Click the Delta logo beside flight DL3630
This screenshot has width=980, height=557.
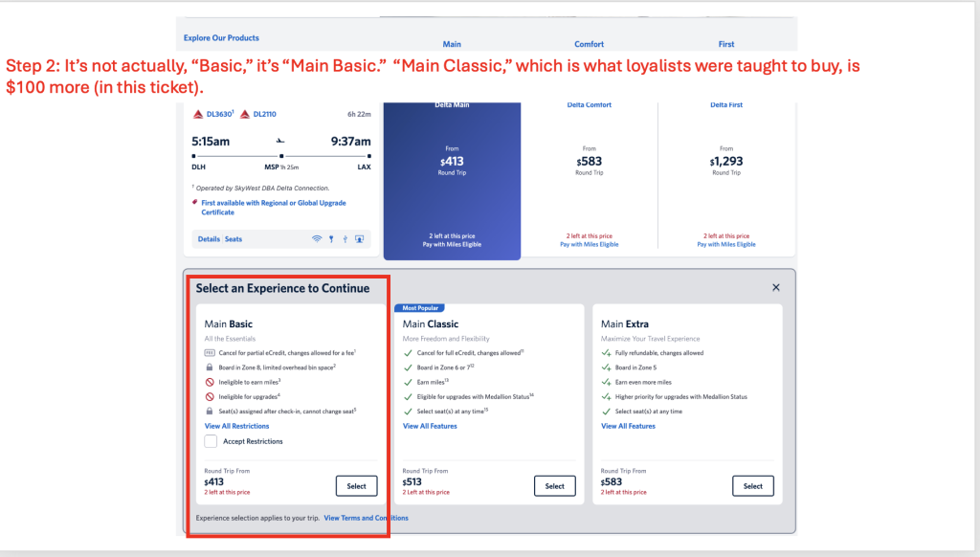[x=198, y=114]
